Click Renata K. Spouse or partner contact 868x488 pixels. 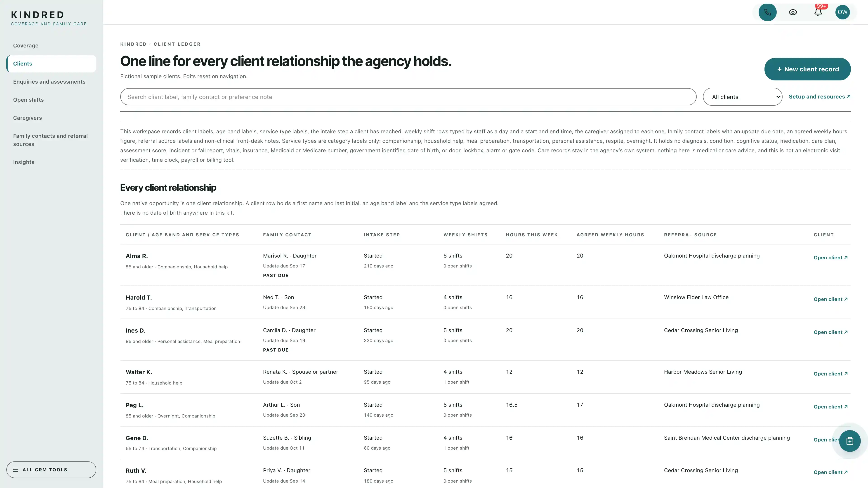pos(300,372)
